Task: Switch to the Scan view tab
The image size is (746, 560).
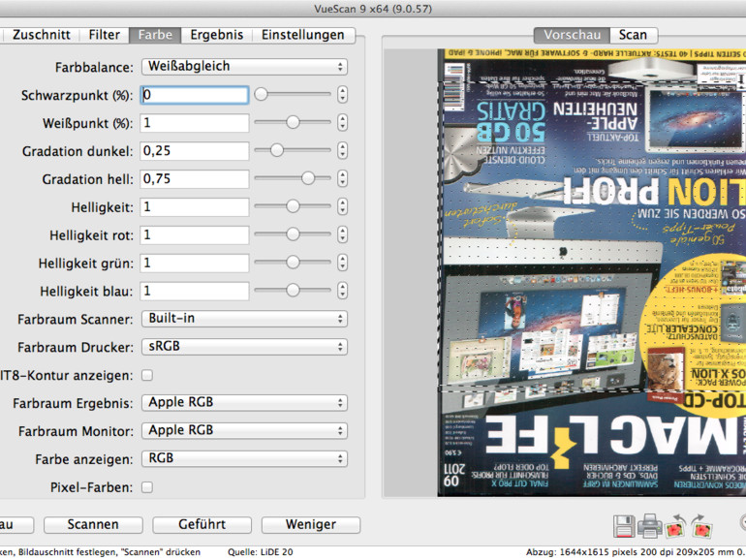Action: click(x=633, y=35)
